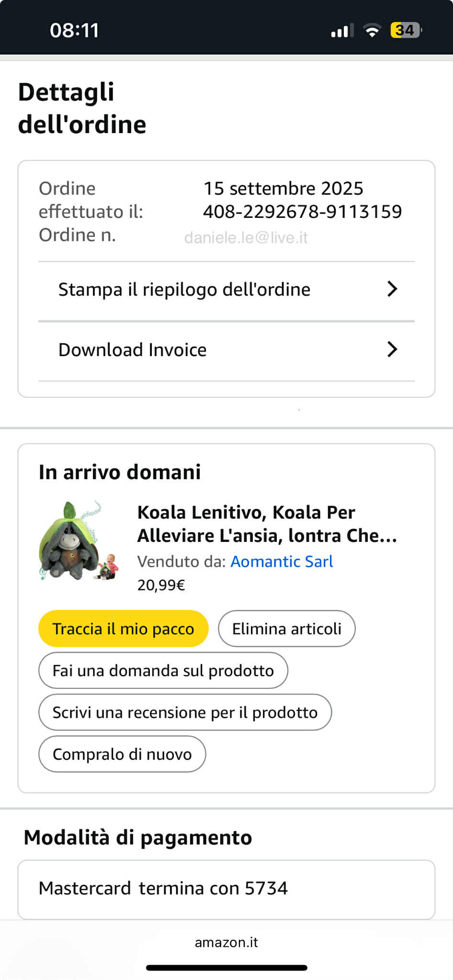Tap Traccia il mio pacco button
Viewport: 453px width, 980px height.
coord(124,629)
